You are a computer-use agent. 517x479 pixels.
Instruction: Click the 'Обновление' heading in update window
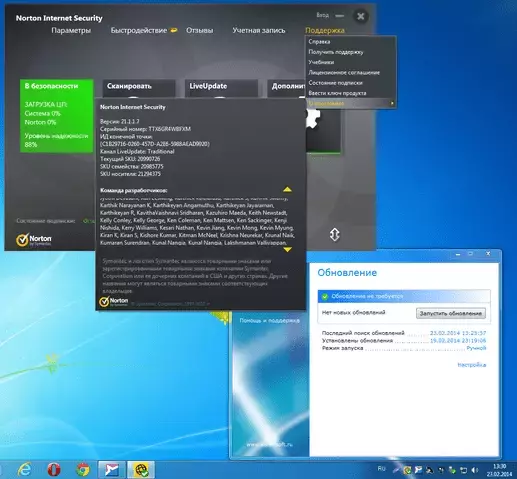[x=347, y=273]
